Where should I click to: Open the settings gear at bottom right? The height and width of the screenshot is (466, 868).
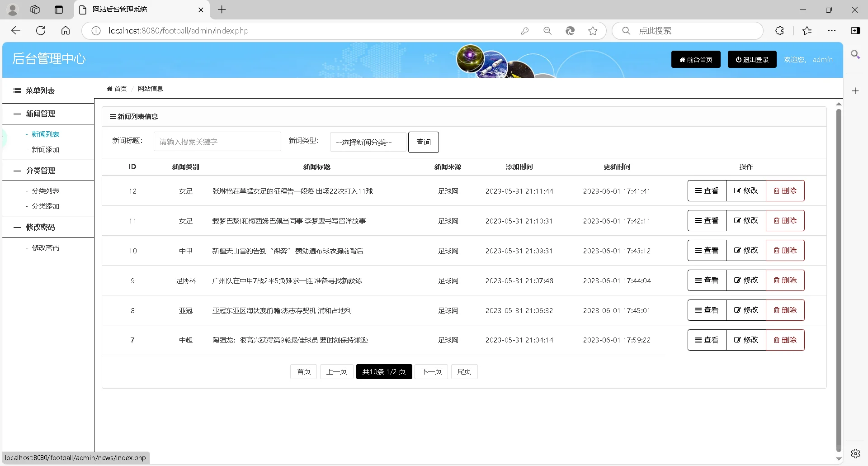click(855, 453)
